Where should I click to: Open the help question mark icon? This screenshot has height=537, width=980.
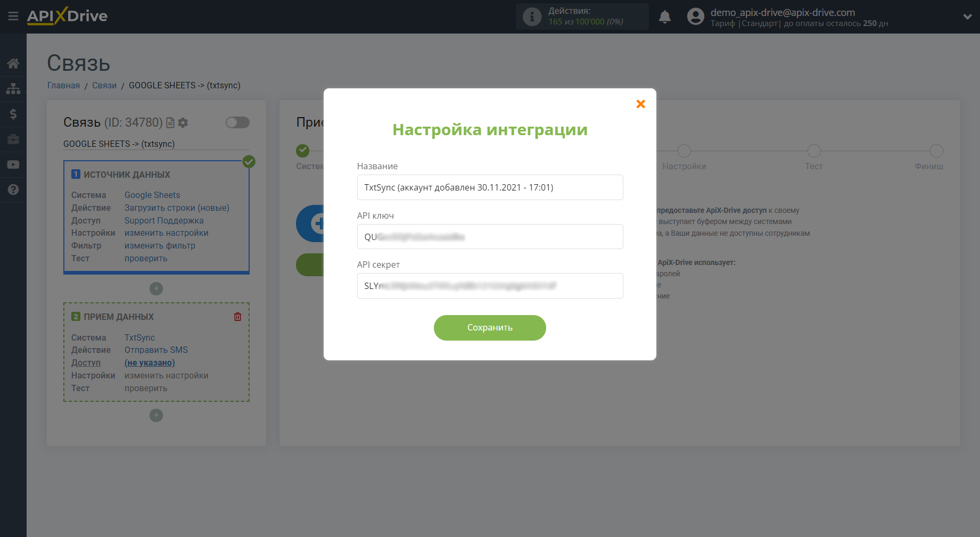(13, 189)
